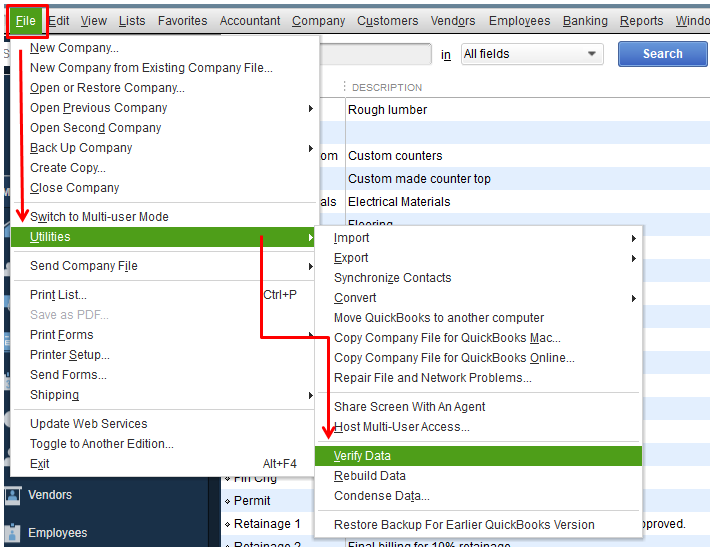Choose Condense Data...
The image size is (710, 547).
tap(479, 496)
